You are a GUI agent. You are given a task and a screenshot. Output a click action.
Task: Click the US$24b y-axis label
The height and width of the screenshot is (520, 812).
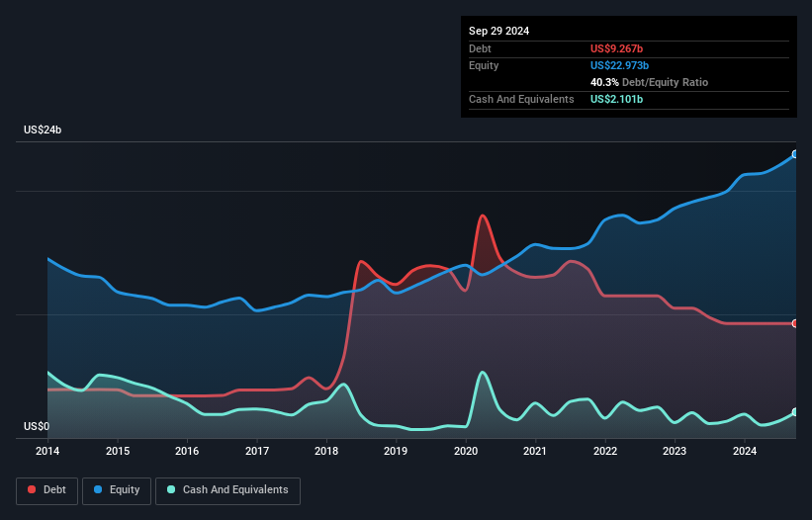pos(43,130)
